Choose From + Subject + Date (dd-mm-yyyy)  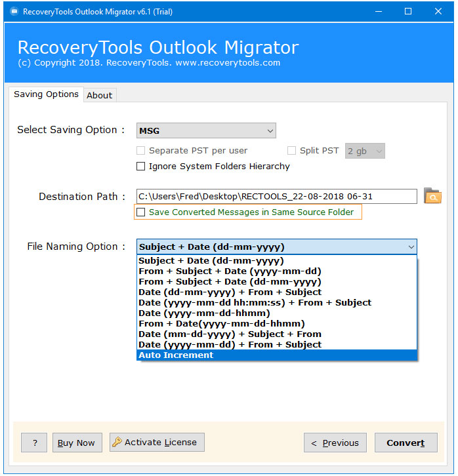[277, 282]
